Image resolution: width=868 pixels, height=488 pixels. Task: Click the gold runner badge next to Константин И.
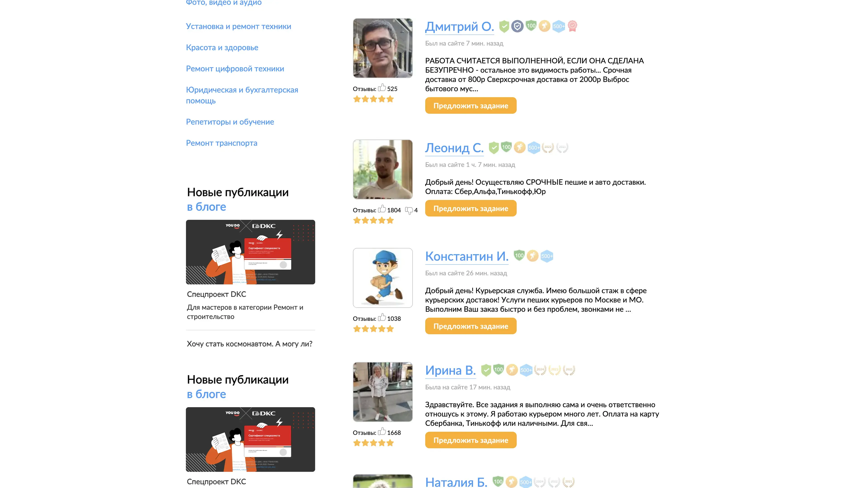point(533,256)
